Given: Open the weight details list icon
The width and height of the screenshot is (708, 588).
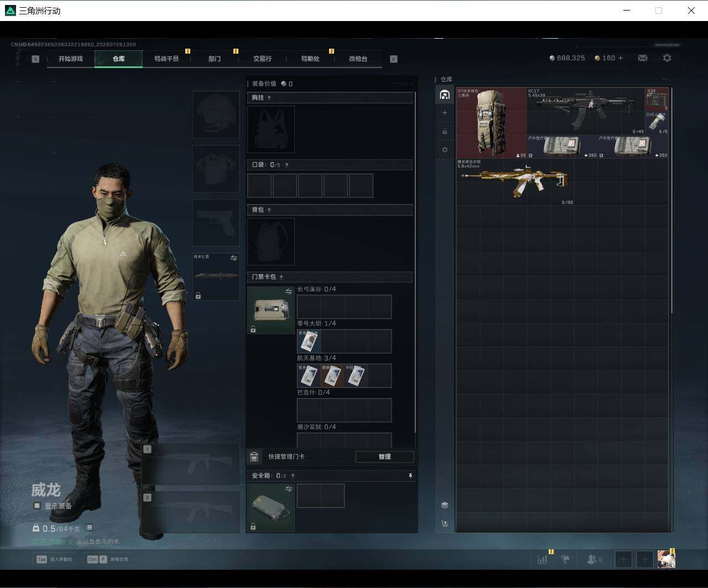Looking at the screenshot, I should (89, 528).
